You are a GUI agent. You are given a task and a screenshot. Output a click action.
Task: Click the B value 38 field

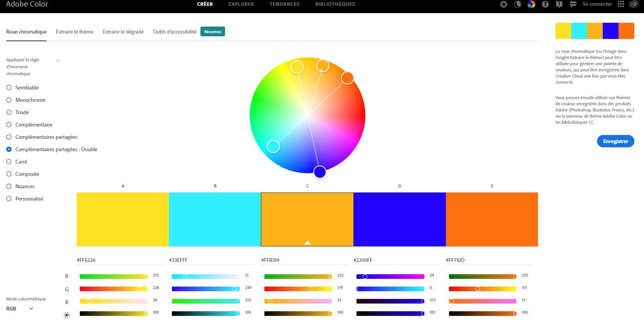pyautogui.click(x=156, y=300)
